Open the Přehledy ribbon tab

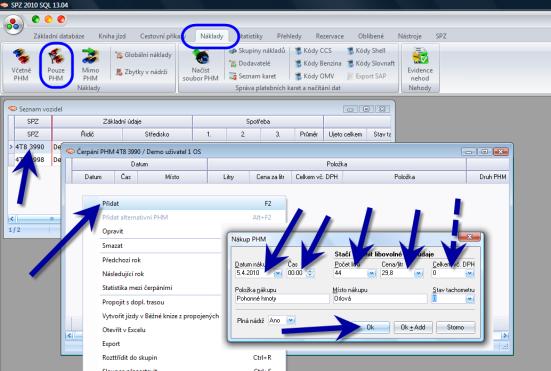289,36
